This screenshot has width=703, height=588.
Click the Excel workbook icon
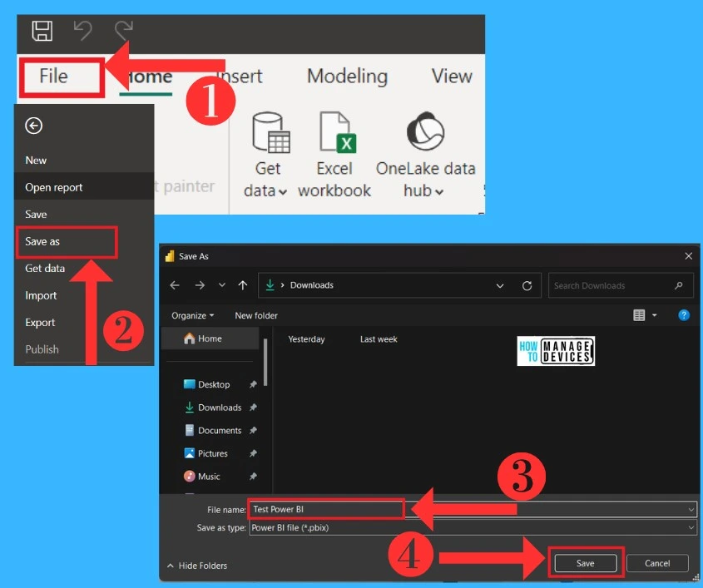coord(338,132)
